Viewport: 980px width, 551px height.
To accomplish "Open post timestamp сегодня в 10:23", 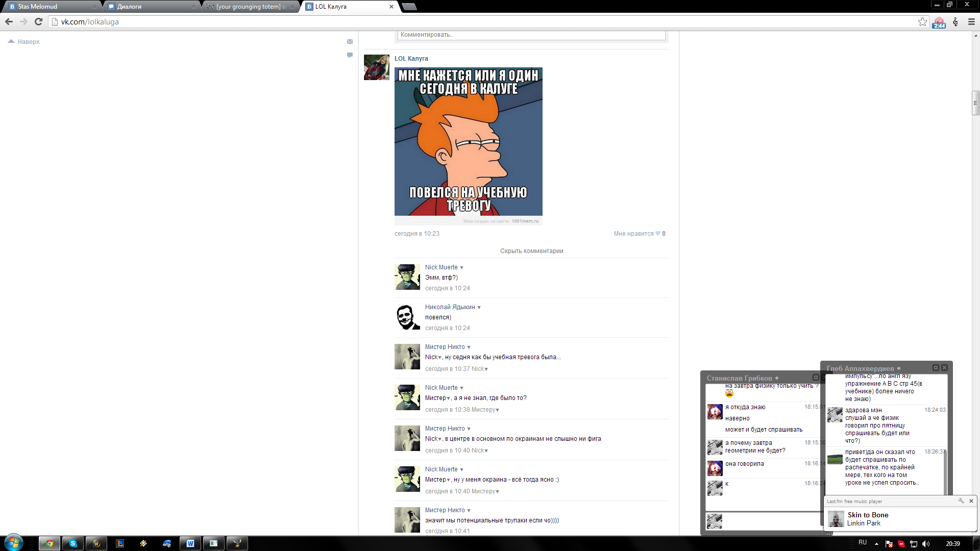I will point(416,234).
